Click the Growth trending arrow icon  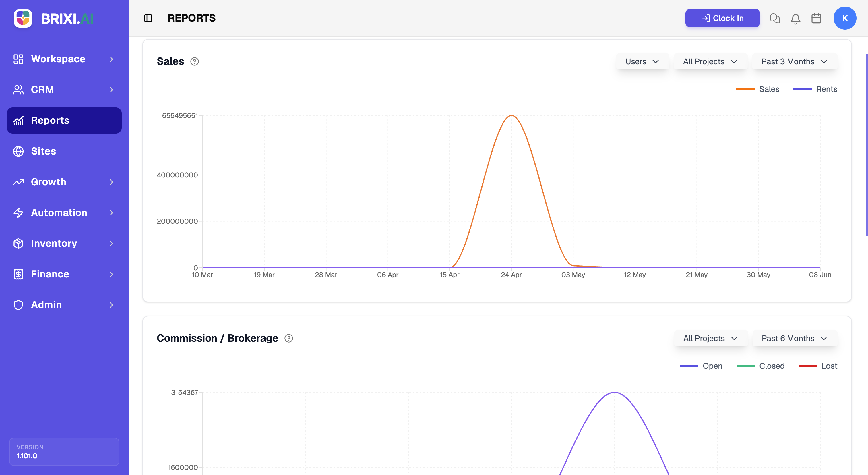coord(18,182)
